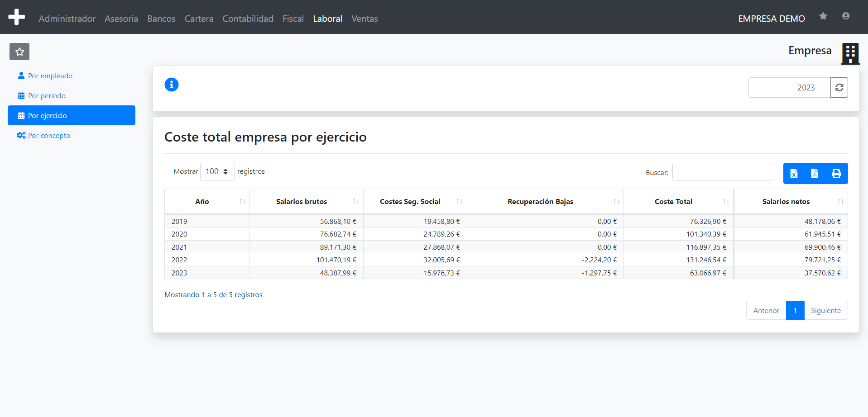Image resolution: width=868 pixels, height=417 pixels.
Task: Open user account icon
Action: point(846,16)
